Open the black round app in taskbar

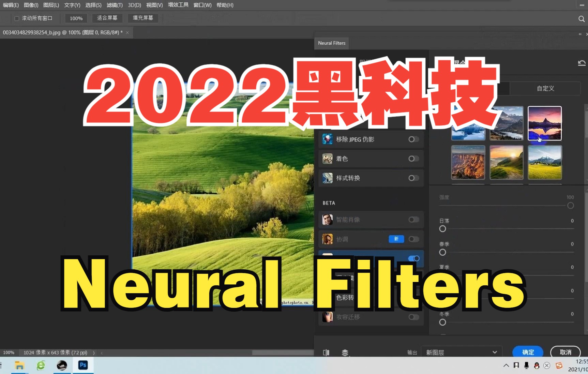coord(62,365)
